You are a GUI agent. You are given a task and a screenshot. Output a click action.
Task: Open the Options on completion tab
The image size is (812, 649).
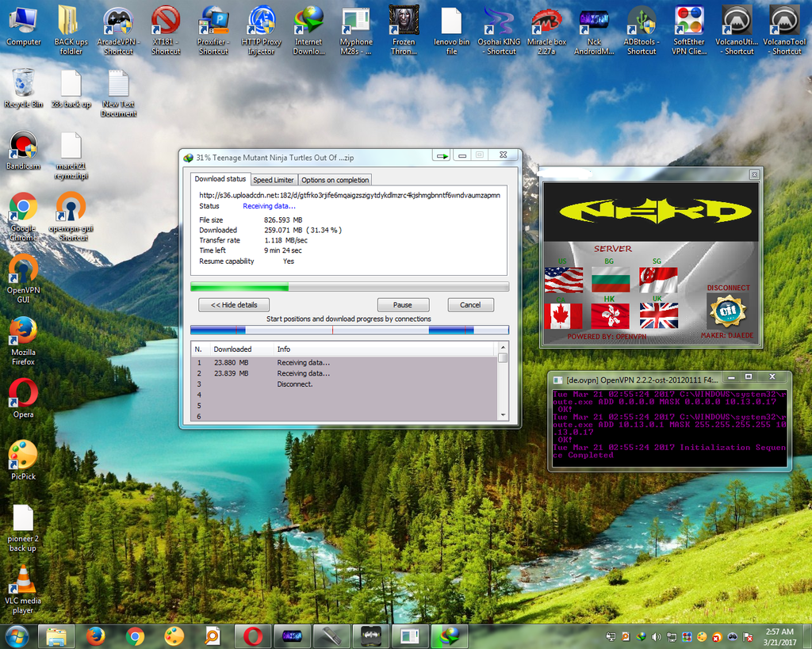(335, 180)
